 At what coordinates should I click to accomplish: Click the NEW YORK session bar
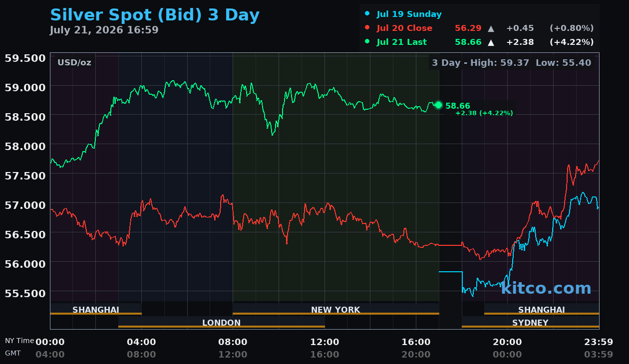pos(335,309)
